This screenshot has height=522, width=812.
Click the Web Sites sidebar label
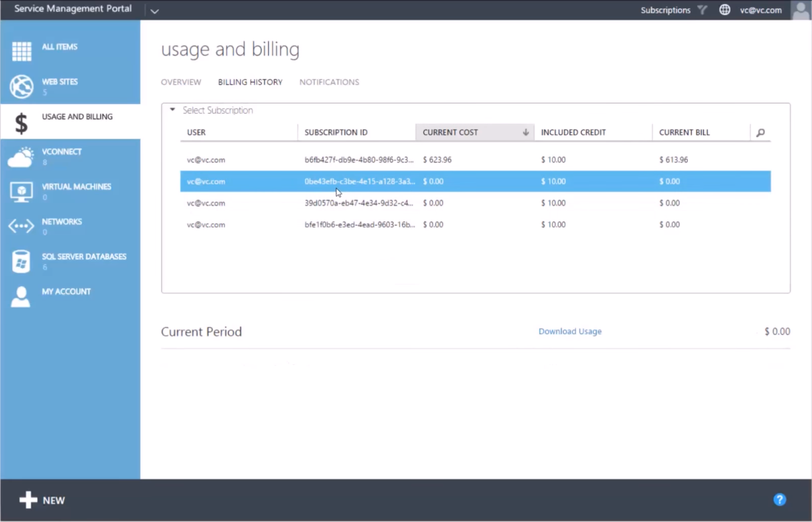coord(60,82)
